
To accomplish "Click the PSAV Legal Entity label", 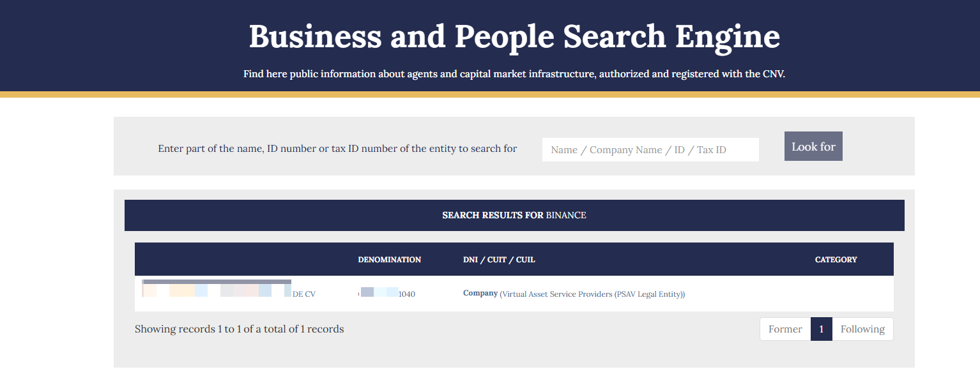I will 648,294.
